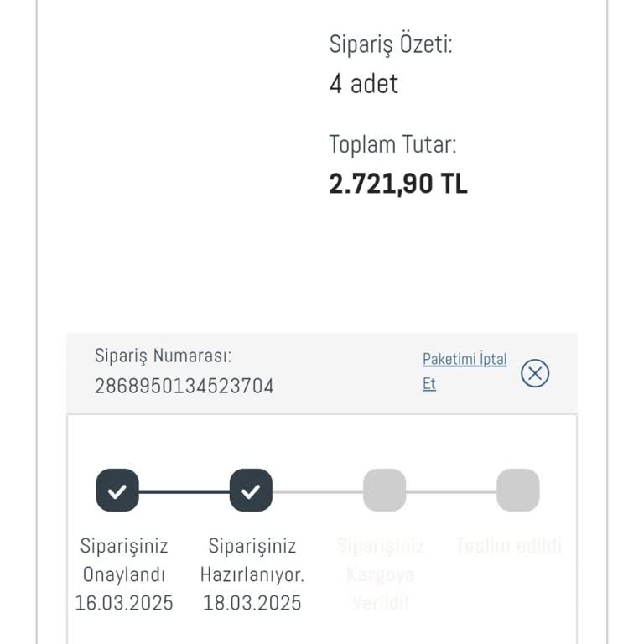
Task: Select the Onaylandı checkmark step icon
Action: 117,491
